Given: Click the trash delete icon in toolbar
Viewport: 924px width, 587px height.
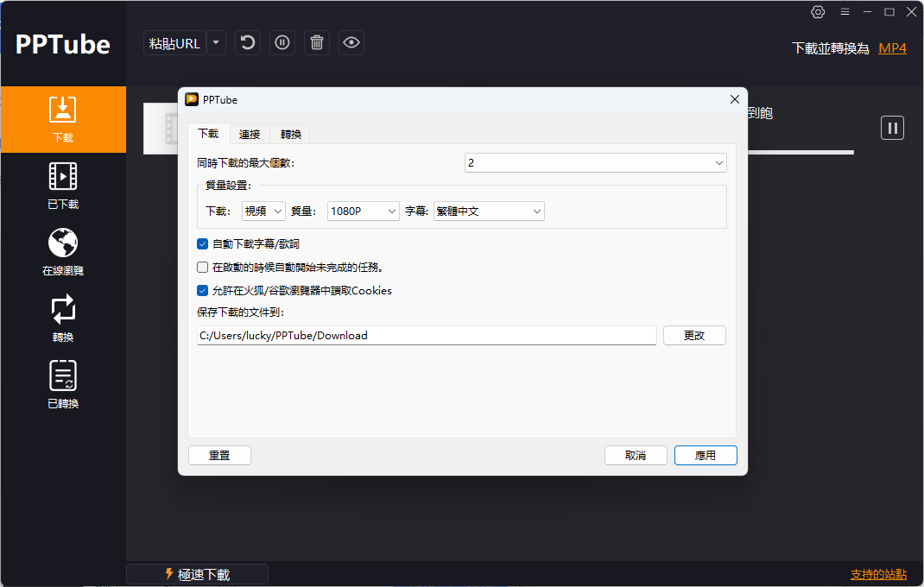Looking at the screenshot, I should [x=317, y=43].
